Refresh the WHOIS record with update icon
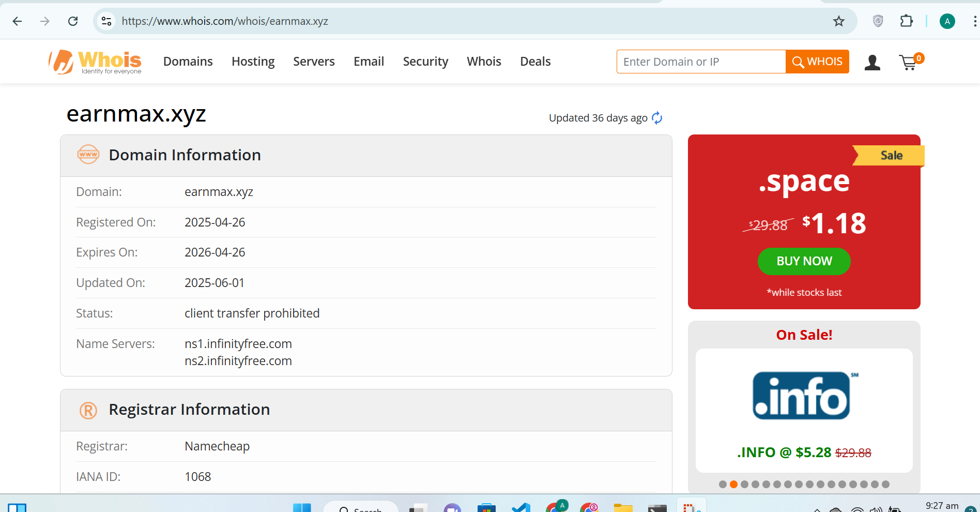 tap(657, 118)
